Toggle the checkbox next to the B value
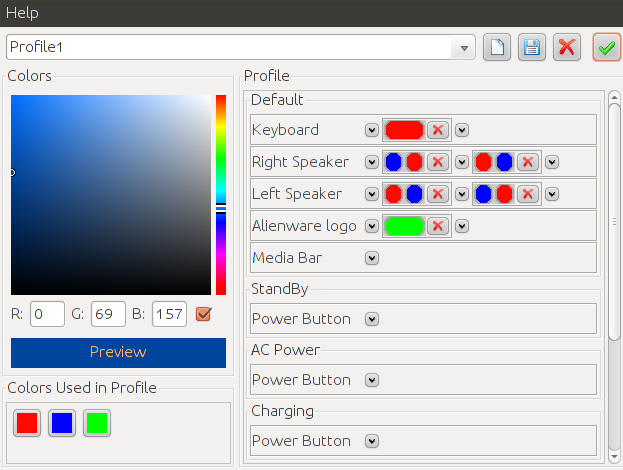 pyautogui.click(x=203, y=314)
